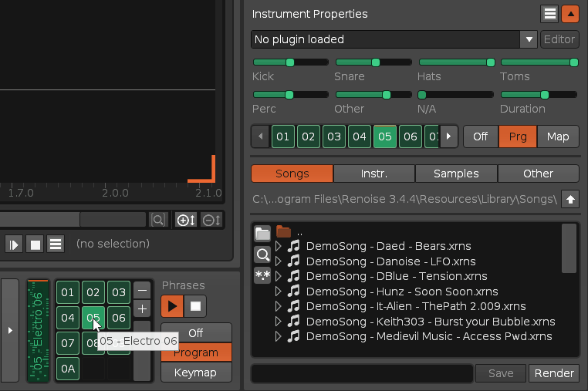Image resolution: width=588 pixels, height=391 pixels.
Task: Adjust the Other macro slider
Action: (x=373, y=94)
